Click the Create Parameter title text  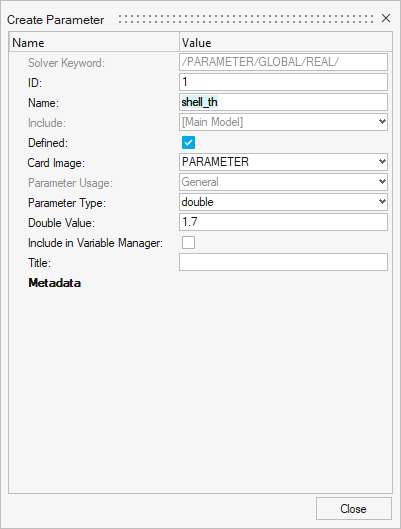pos(55,20)
